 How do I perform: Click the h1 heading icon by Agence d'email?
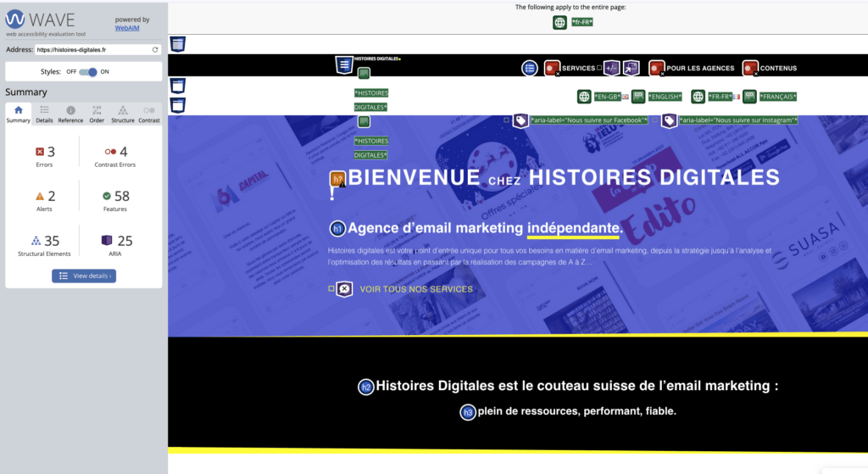click(x=337, y=228)
